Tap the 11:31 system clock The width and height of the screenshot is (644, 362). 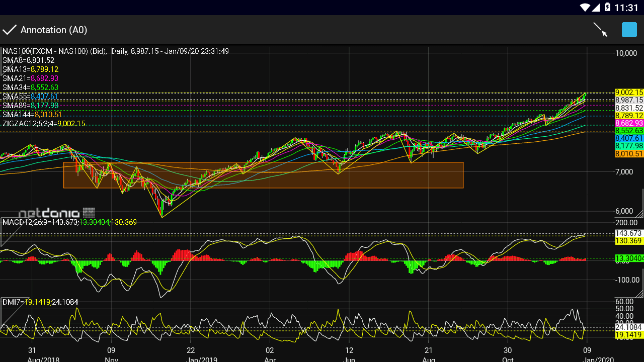(x=626, y=8)
